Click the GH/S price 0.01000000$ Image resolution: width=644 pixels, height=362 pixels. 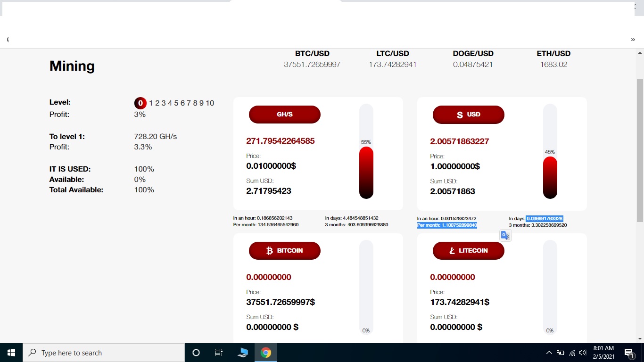271,166
